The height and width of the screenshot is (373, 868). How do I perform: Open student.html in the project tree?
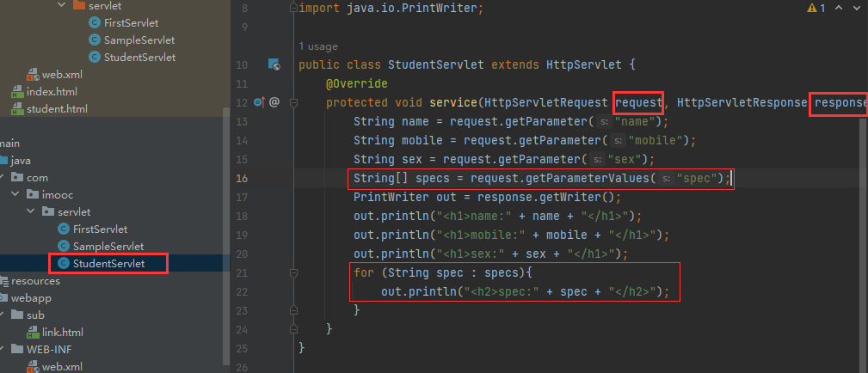tap(57, 109)
